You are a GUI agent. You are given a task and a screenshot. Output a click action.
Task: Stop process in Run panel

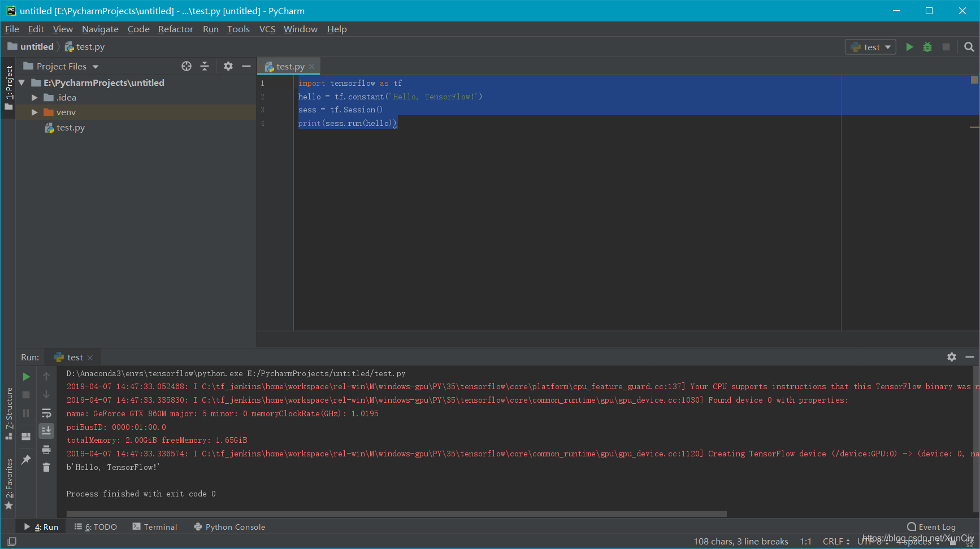pyautogui.click(x=26, y=395)
